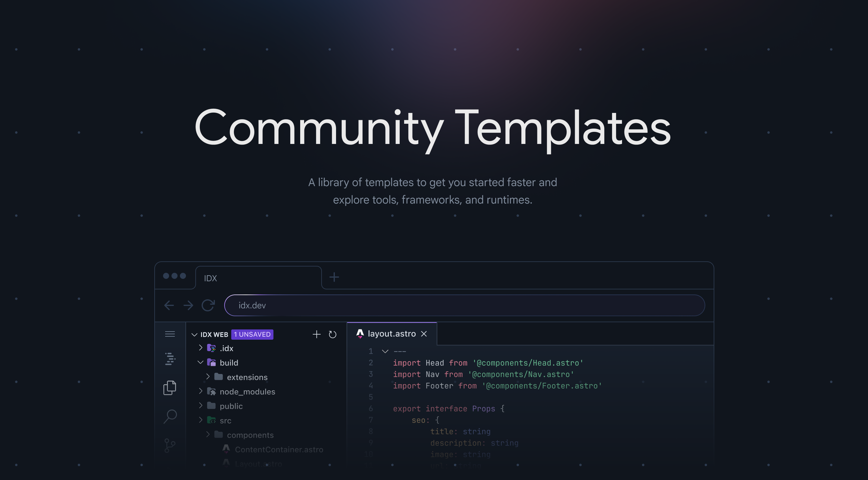Click line number 5 in gutter
868x480 pixels.
[x=371, y=397]
